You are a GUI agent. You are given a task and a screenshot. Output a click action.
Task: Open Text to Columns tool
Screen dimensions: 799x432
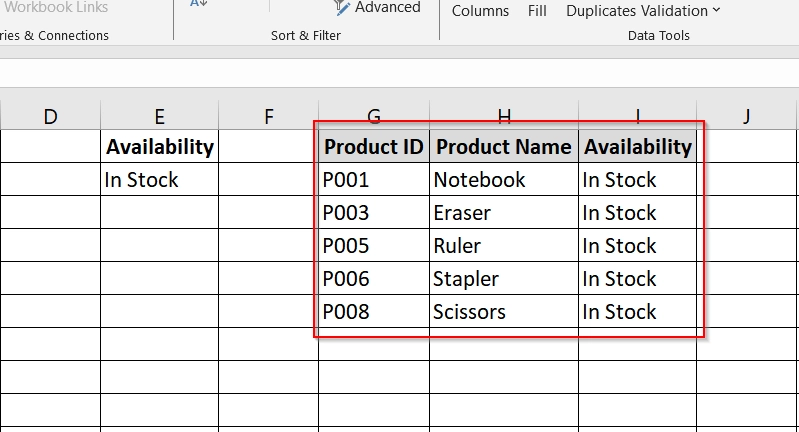point(480,10)
